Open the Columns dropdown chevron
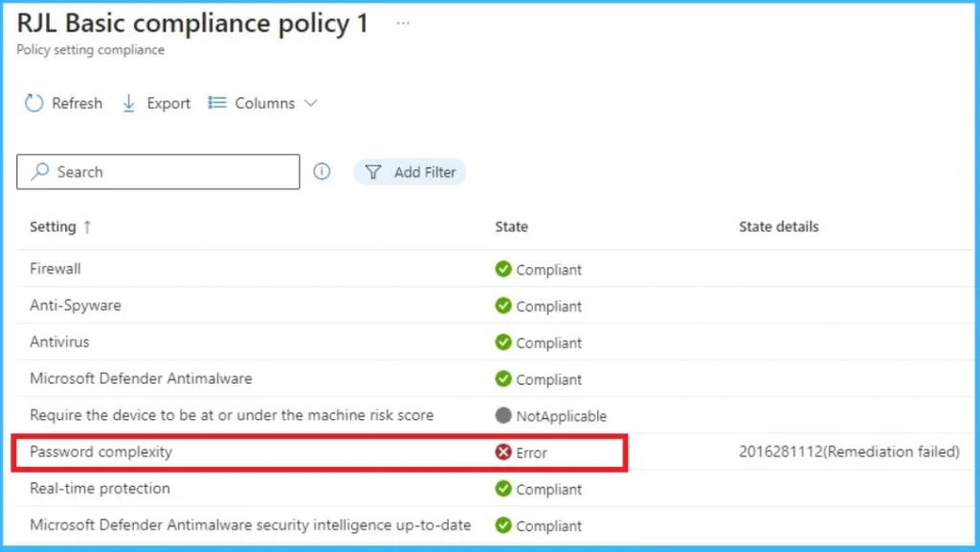 coord(311,102)
